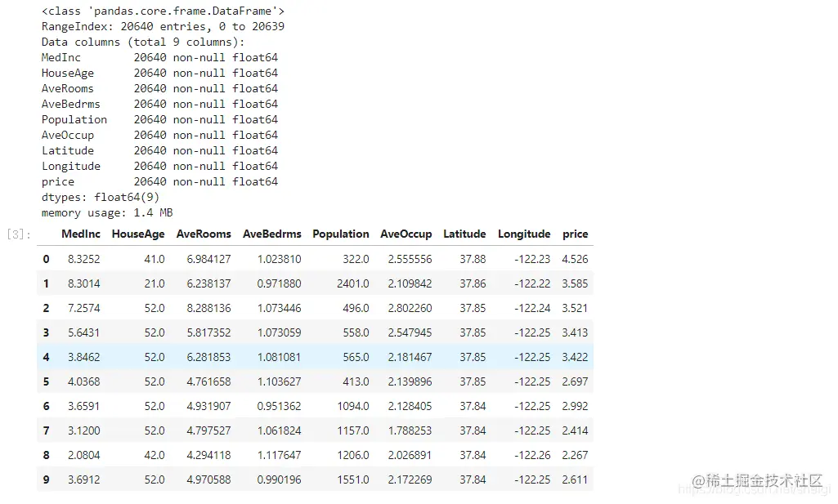This screenshot has width=838, height=504.
Task: Click the 'Data columns (total 9 columns)' line
Action: (143, 42)
